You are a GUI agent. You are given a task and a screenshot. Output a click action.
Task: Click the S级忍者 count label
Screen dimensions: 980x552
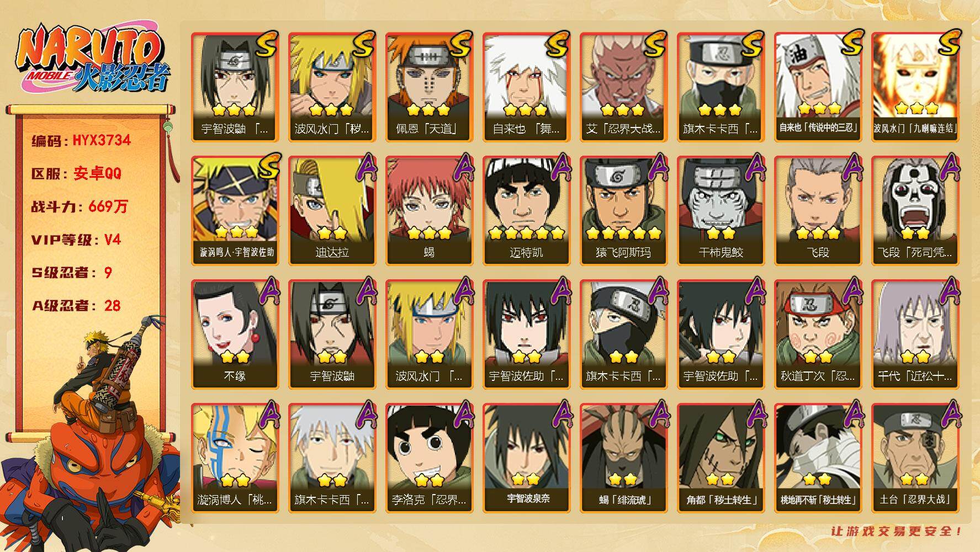click(72, 273)
